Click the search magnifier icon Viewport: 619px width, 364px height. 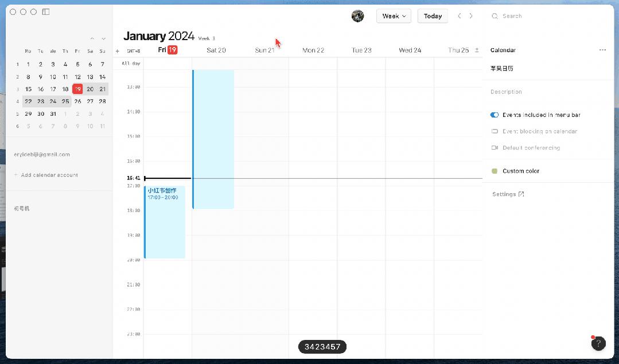[495, 15]
